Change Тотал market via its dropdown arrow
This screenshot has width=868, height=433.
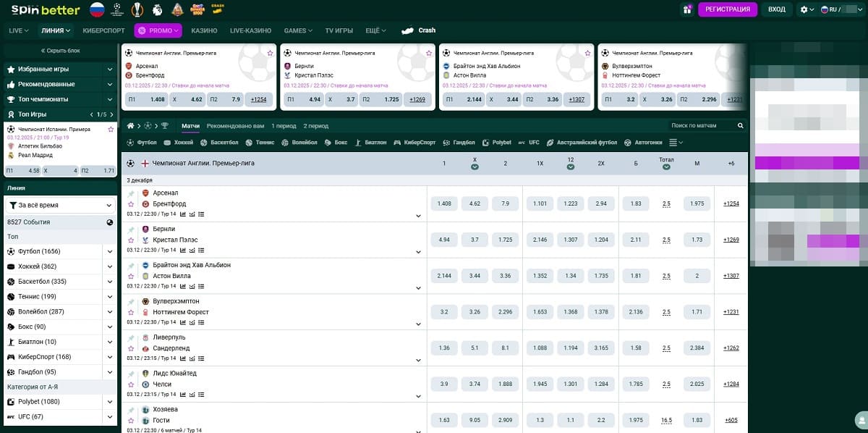(666, 167)
